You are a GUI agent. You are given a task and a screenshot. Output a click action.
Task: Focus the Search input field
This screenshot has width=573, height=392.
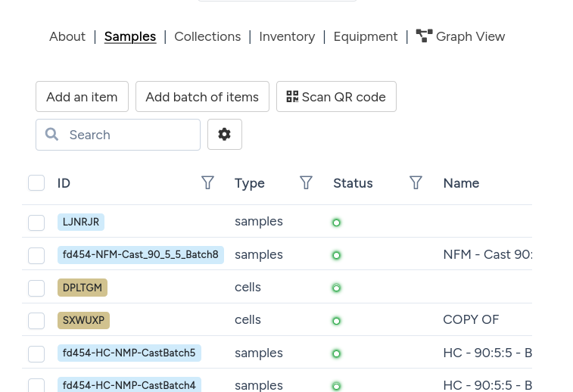(118, 135)
